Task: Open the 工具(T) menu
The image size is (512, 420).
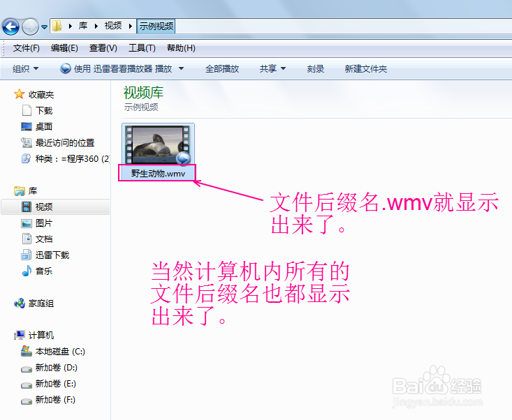Action: [142, 48]
